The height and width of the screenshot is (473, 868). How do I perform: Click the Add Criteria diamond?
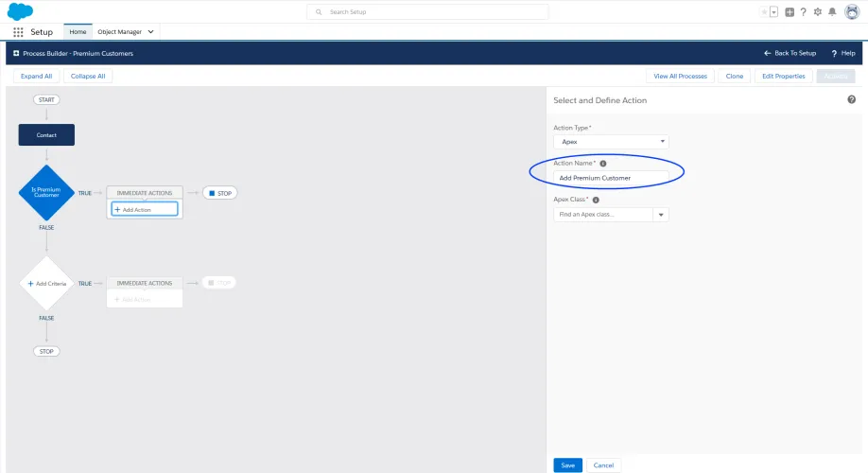point(46,283)
